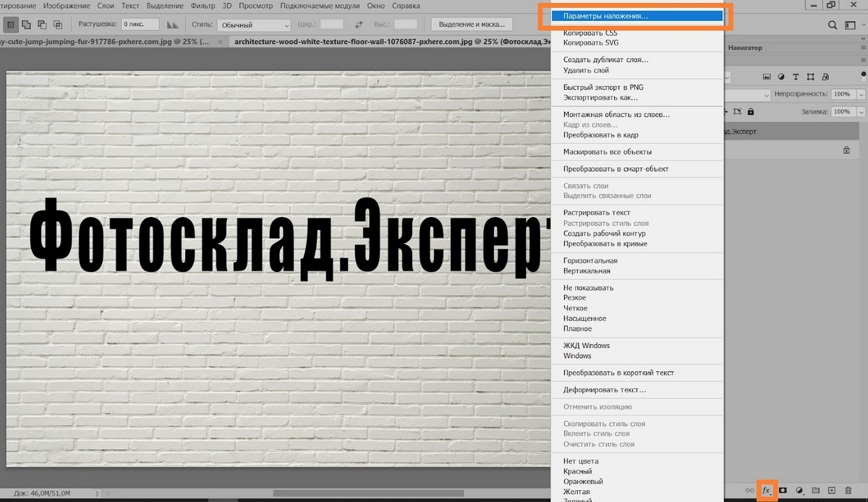Select the New selection mode icon
This screenshot has height=502, width=868.
pos(12,25)
